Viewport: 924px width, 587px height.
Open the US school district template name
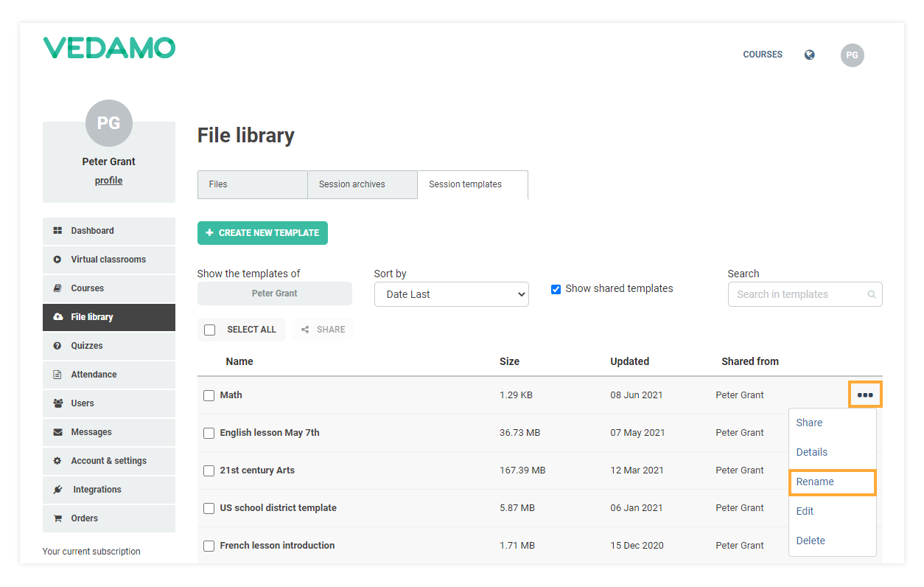tap(278, 508)
